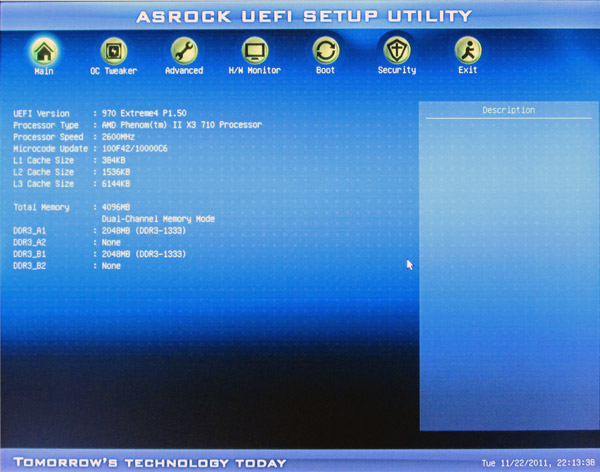
Task: Click the Exit running-man icon
Action: [x=468, y=50]
